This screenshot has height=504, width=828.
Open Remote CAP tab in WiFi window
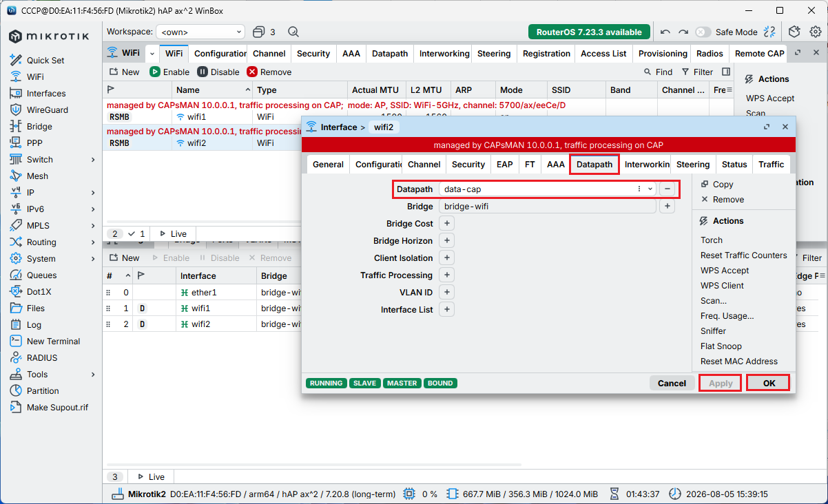[759, 53]
